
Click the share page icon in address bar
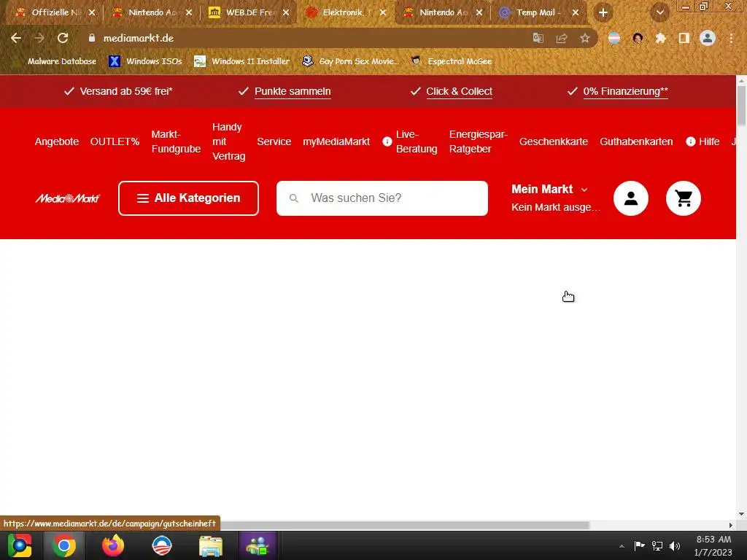pos(561,38)
